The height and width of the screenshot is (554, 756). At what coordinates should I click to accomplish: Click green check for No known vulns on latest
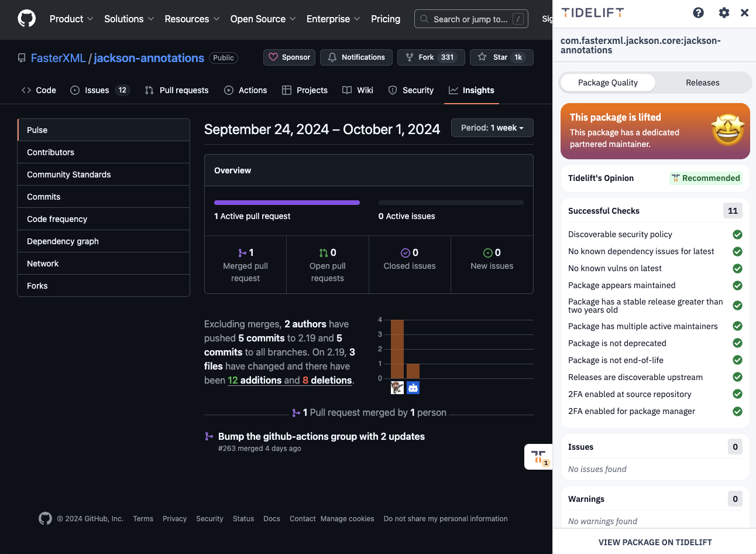pyautogui.click(x=737, y=268)
